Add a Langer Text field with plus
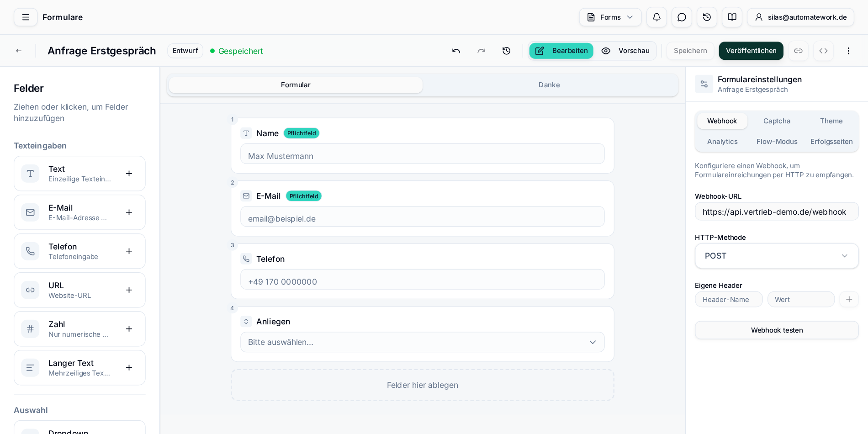This screenshot has height=434, width=868. (x=129, y=368)
